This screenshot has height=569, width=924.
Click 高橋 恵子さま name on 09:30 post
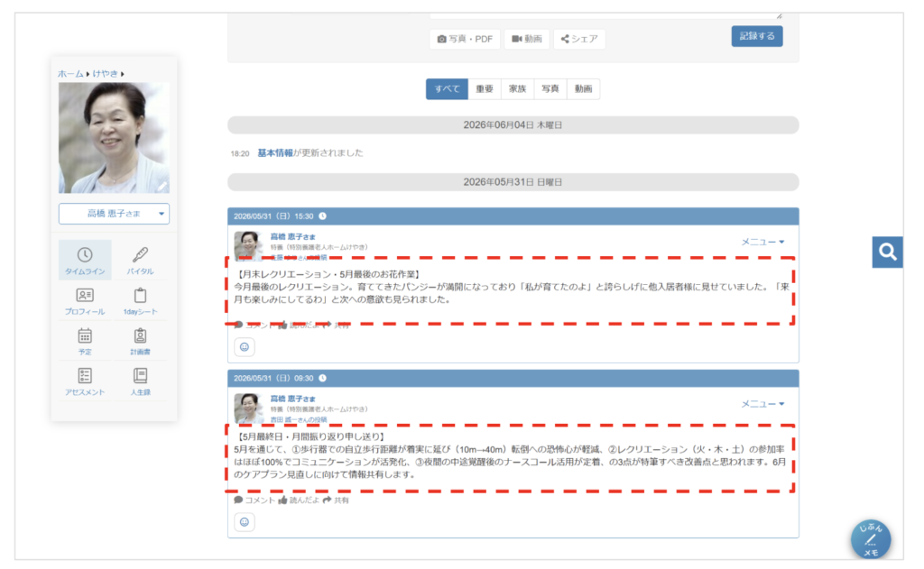coord(293,399)
